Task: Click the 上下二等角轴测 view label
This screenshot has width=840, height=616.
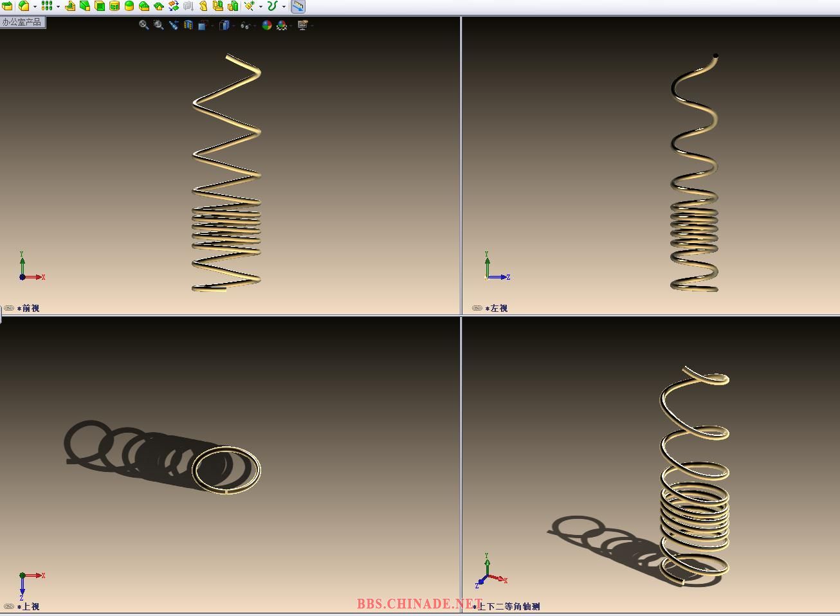Action: coord(509,606)
